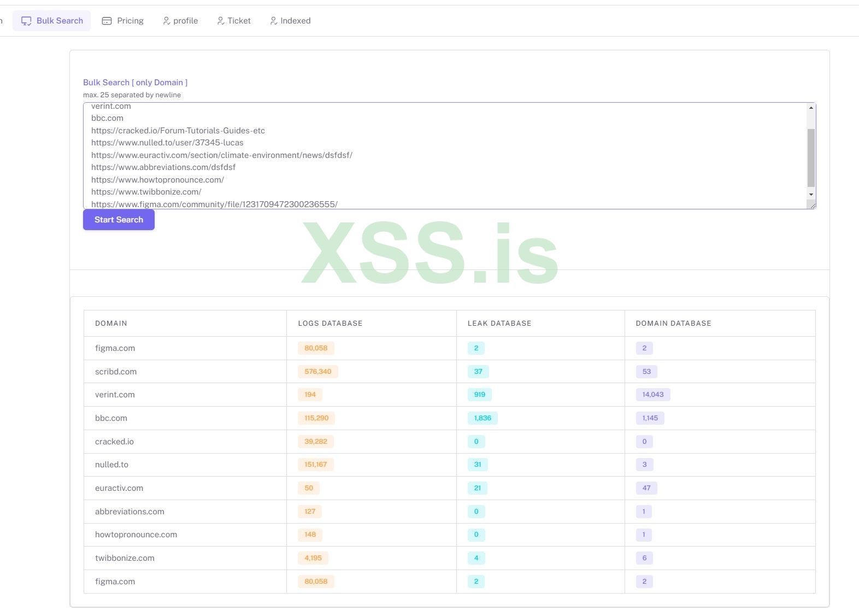Click the twibbonize.com URL line in textarea

click(146, 192)
